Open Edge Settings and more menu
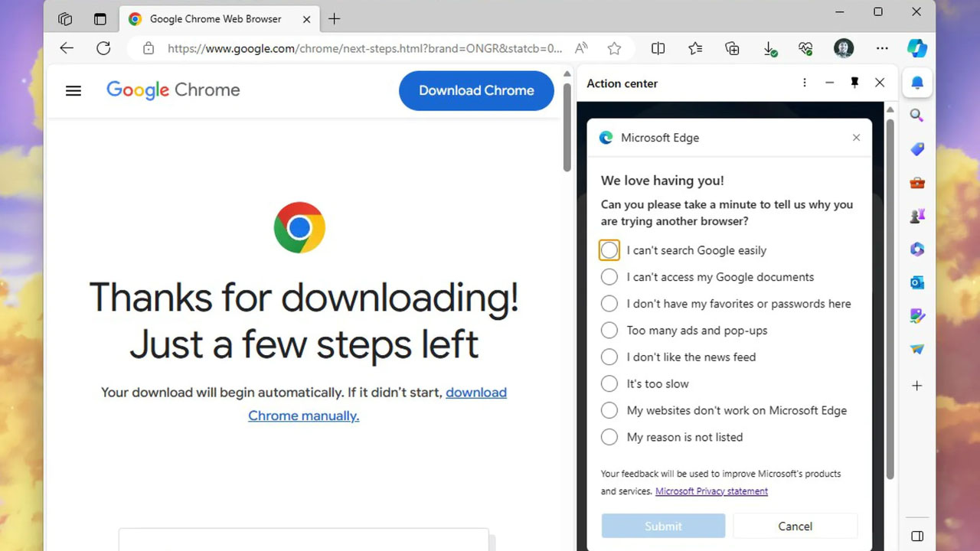This screenshot has height=551, width=980. (882, 48)
